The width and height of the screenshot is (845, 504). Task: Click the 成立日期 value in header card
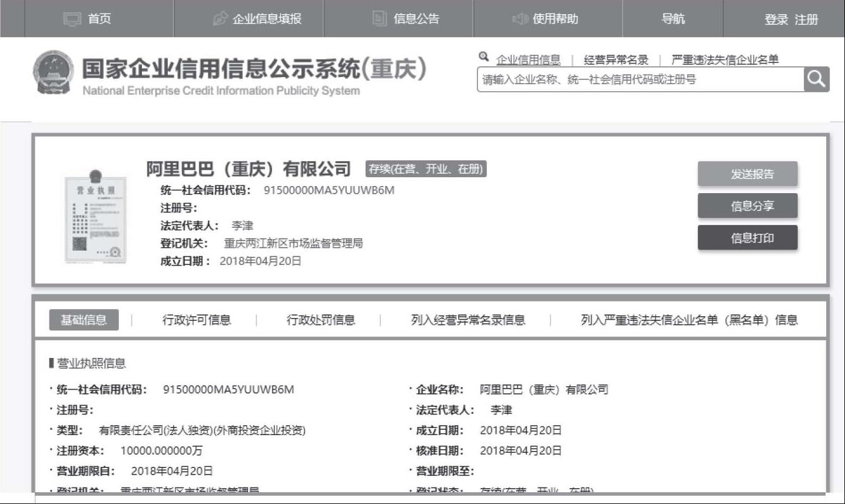260,261
